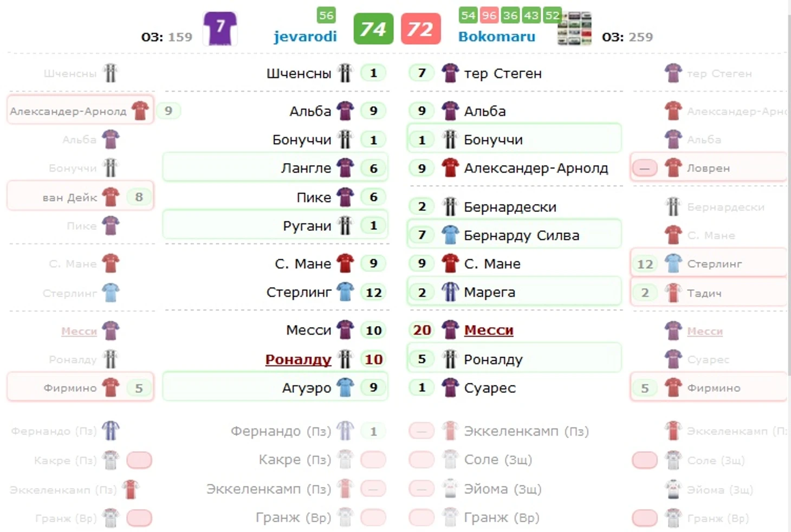Image resolution: width=791 pixels, height=532 pixels.
Task: Click Марега's blue striped jersey icon
Action: tap(450, 292)
